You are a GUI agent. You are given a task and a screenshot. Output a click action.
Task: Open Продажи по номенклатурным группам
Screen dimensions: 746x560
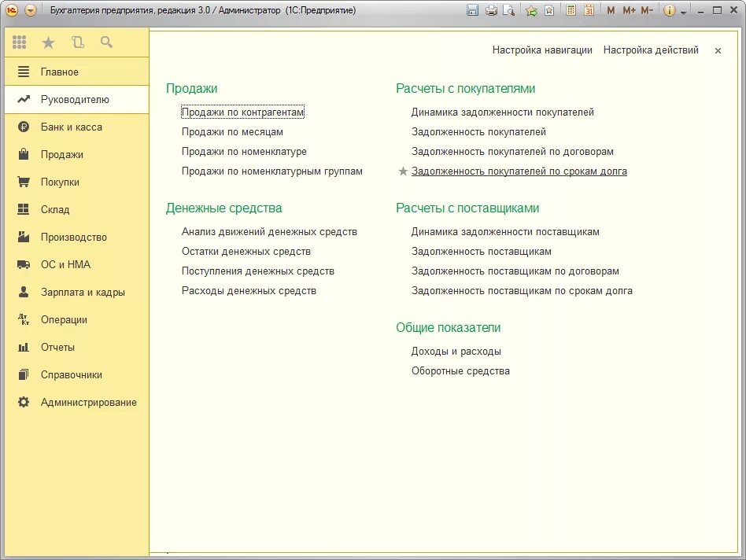click(272, 171)
